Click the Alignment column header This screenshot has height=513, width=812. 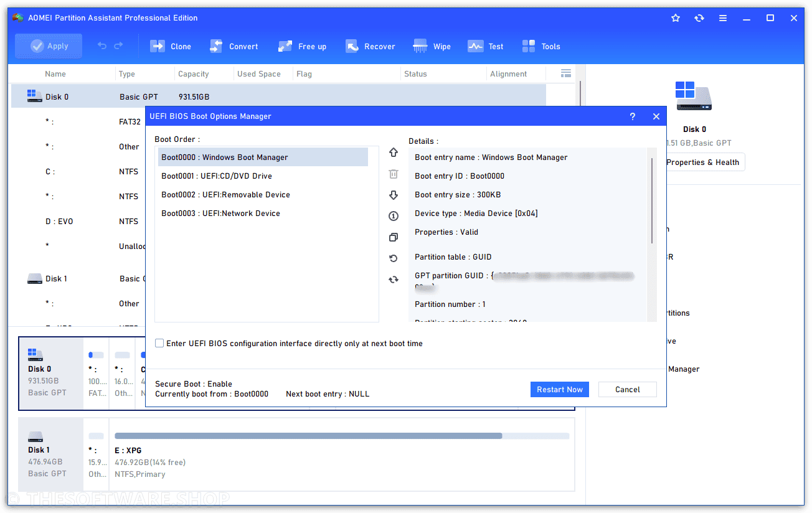click(509, 73)
